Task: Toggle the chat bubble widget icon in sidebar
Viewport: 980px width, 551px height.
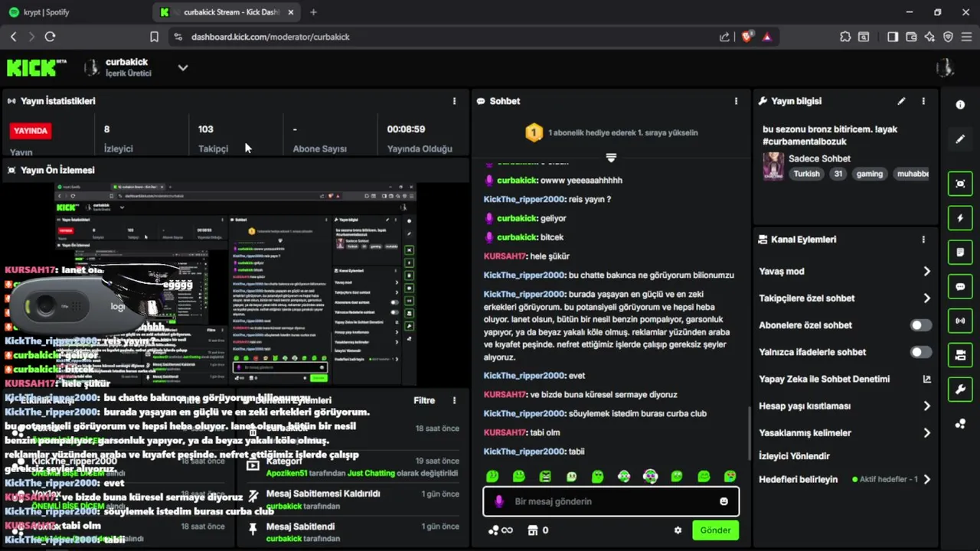Action: click(x=960, y=287)
